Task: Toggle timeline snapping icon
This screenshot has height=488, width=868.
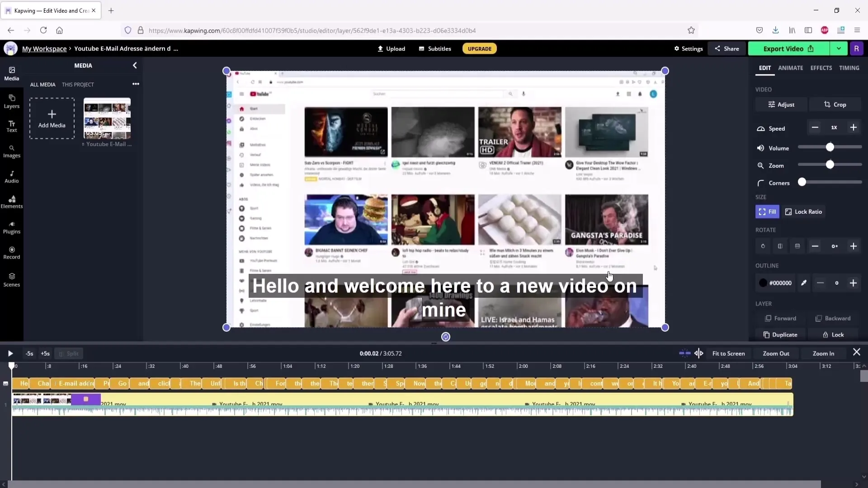Action: [684, 353]
